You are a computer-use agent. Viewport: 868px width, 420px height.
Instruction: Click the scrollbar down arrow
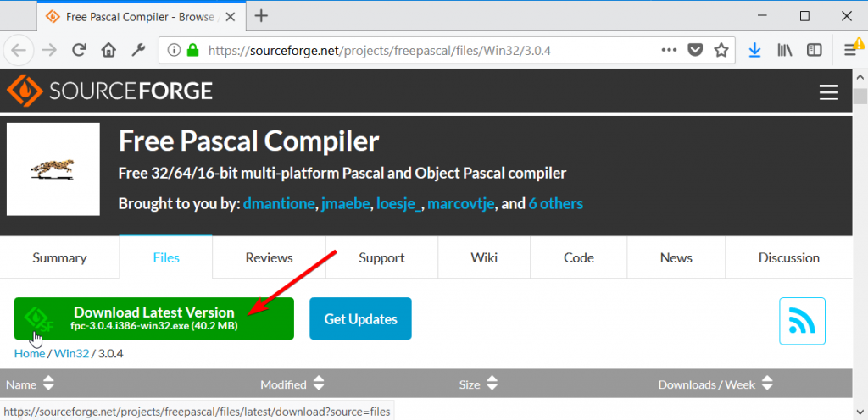(860, 412)
